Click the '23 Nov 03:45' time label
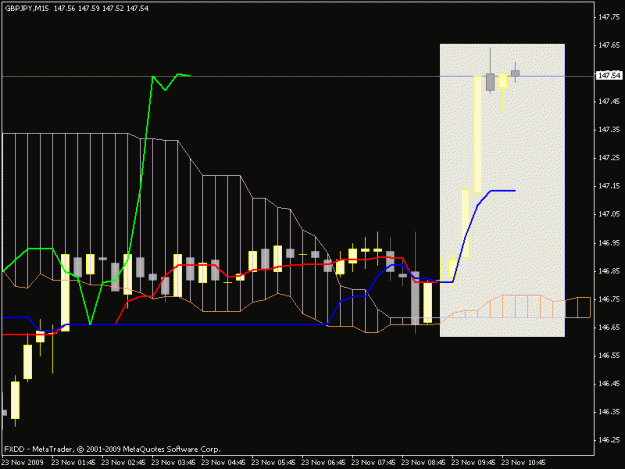 tap(173, 463)
